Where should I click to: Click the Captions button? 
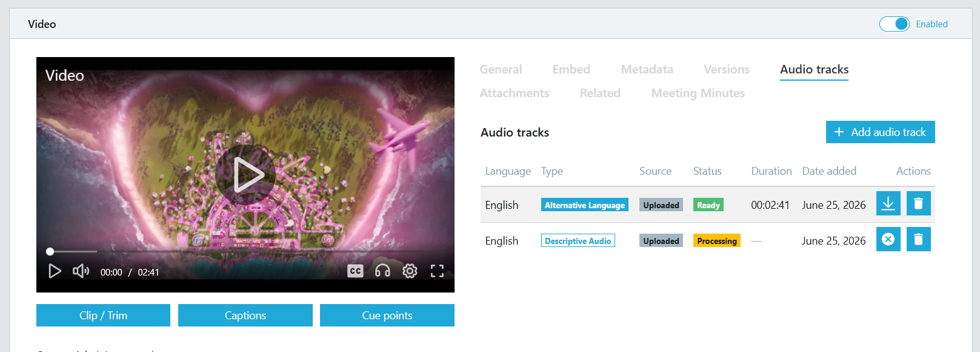pyautogui.click(x=245, y=315)
